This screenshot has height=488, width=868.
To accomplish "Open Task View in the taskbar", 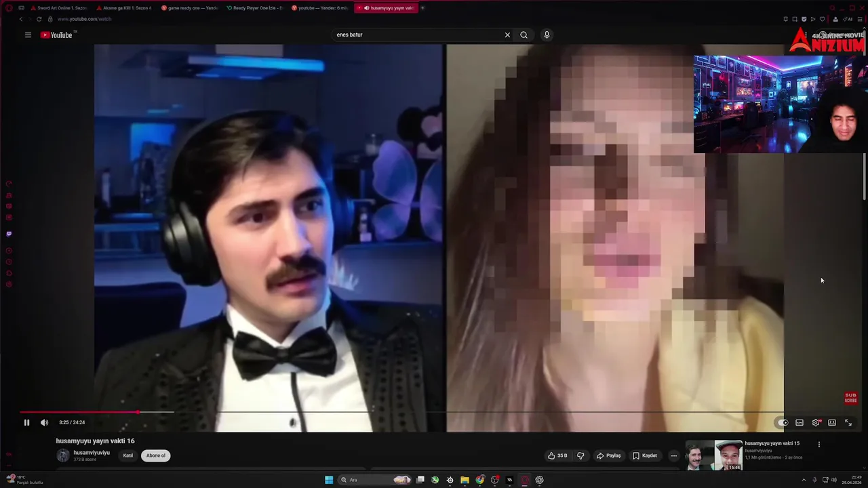I will 420,480.
